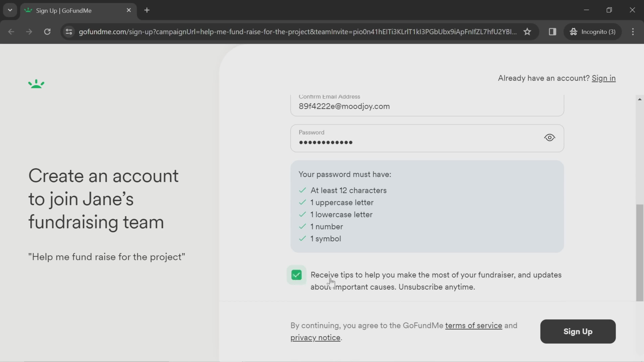The height and width of the screenshot is (362, 644).
Task: Select the Sign Up | GoFundMe tab
Action: [x=78, y=11]
